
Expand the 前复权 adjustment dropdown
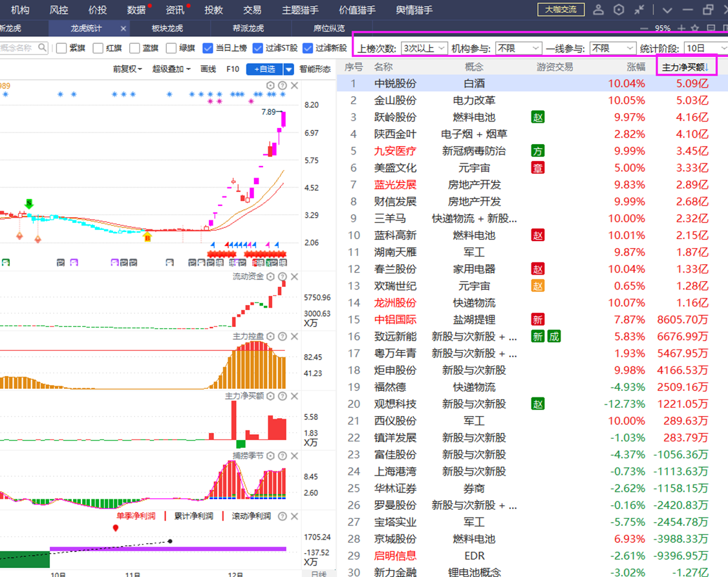(x=127, y=69)
